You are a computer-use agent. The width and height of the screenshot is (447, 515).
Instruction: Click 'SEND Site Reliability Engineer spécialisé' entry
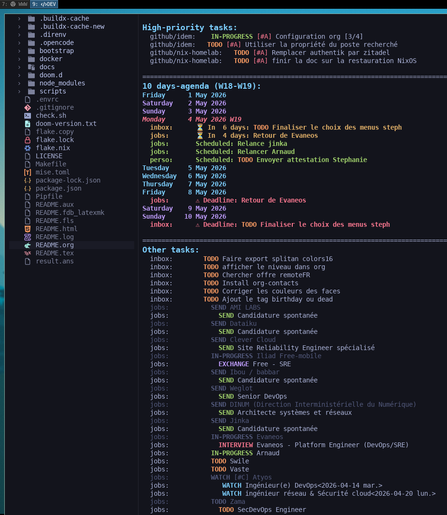coord(297,348)
